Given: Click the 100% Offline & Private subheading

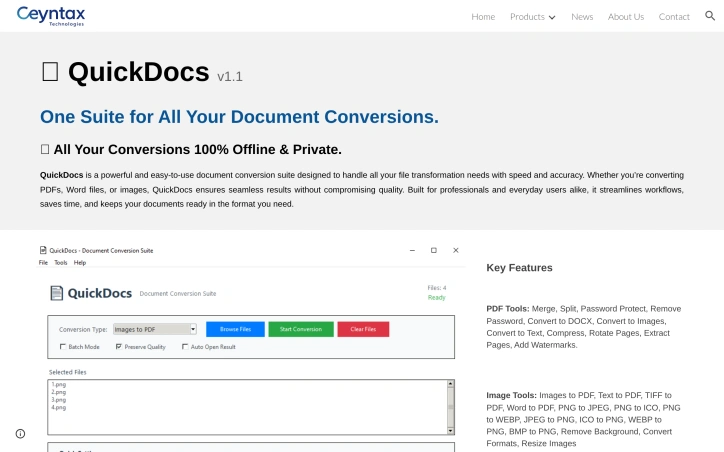Looking at the screenshot, I should 198,150.
